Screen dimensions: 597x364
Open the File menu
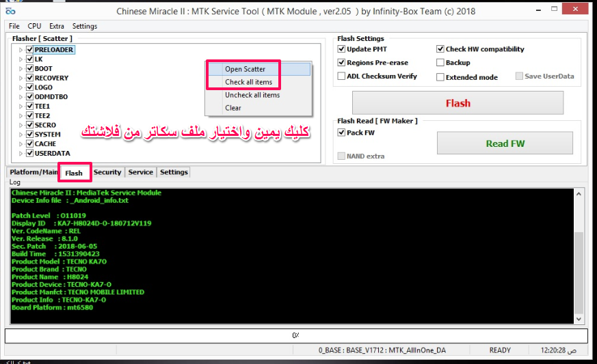[x=14, y=26]
